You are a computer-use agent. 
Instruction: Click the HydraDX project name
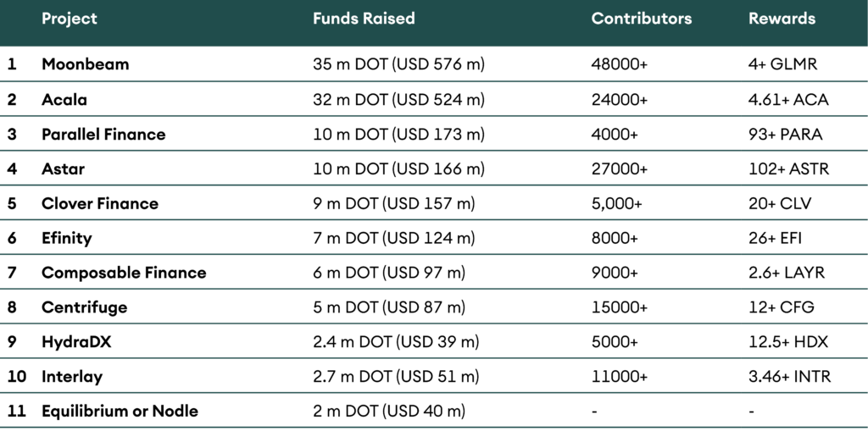[x=78, y=342]
